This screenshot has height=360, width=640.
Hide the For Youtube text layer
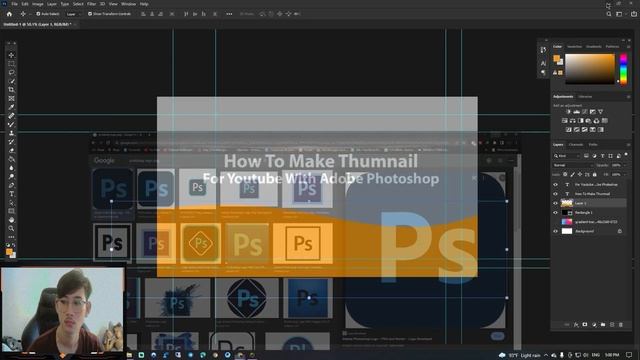coord(556,184)
